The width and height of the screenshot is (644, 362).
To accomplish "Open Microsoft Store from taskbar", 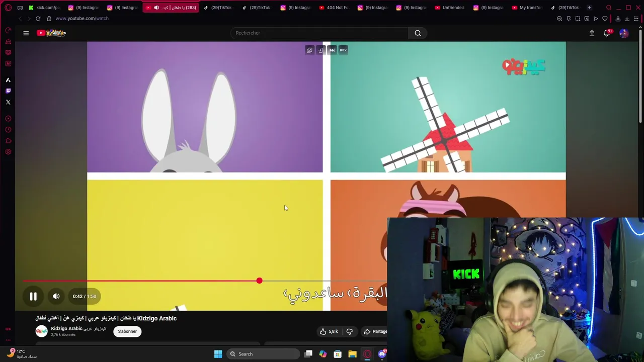I will coord(338,354).
